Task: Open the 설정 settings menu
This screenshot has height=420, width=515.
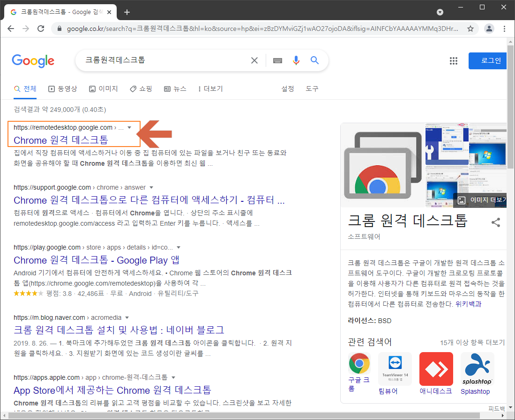Action: click(x=287, y=88)
